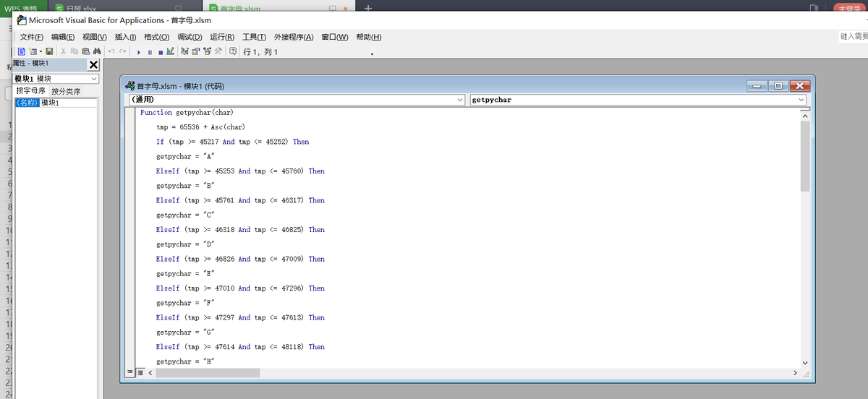868x399 pixels.
Task: Open the Properties Window icon
Action: [195, 51]
